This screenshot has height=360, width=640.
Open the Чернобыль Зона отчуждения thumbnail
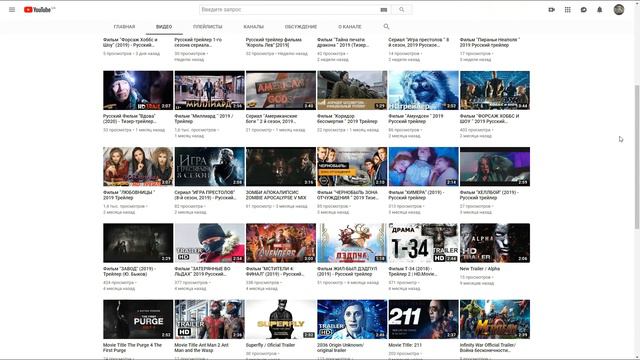click(x=352, y=167)
